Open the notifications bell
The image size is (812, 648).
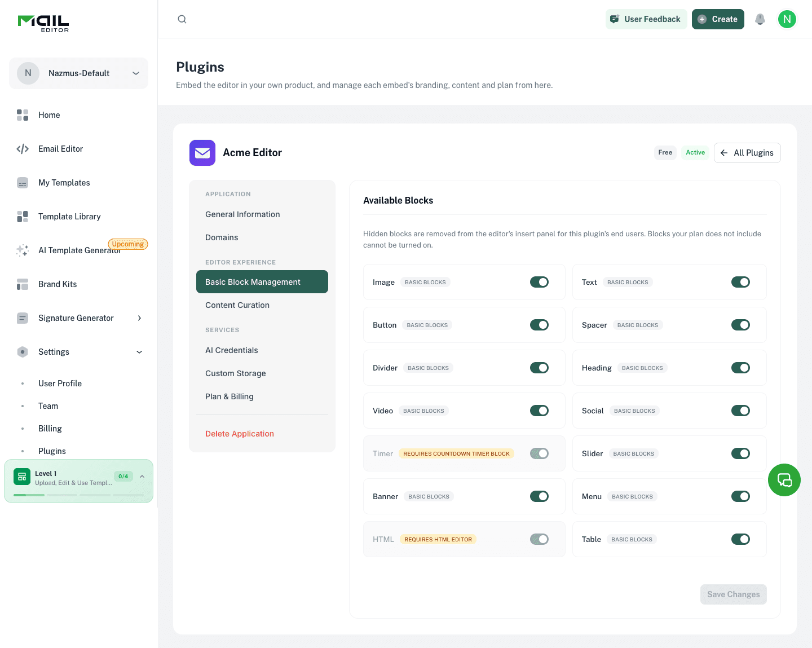click(760, 19)
